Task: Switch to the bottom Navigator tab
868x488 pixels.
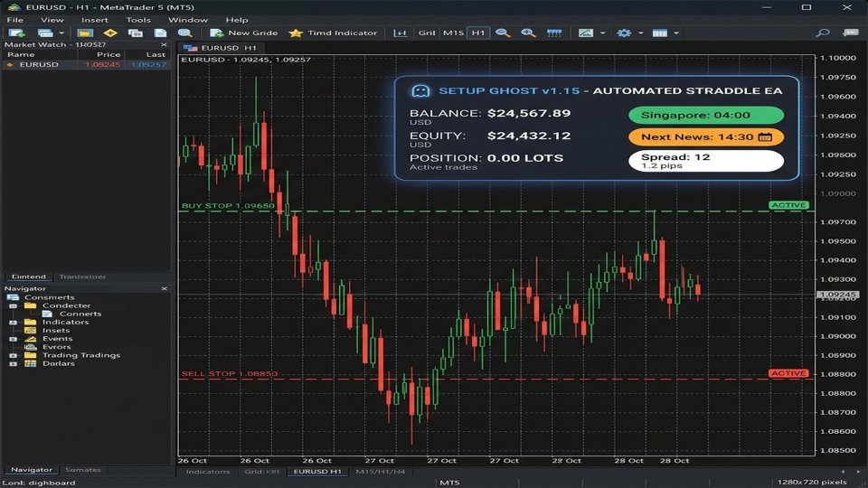Action: point(32,470)
